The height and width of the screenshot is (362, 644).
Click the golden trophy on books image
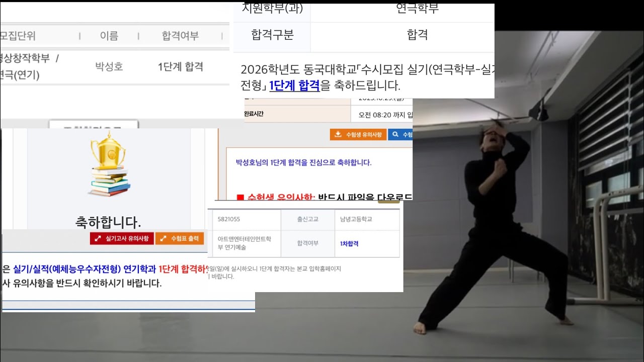click(x=109, y=165)
